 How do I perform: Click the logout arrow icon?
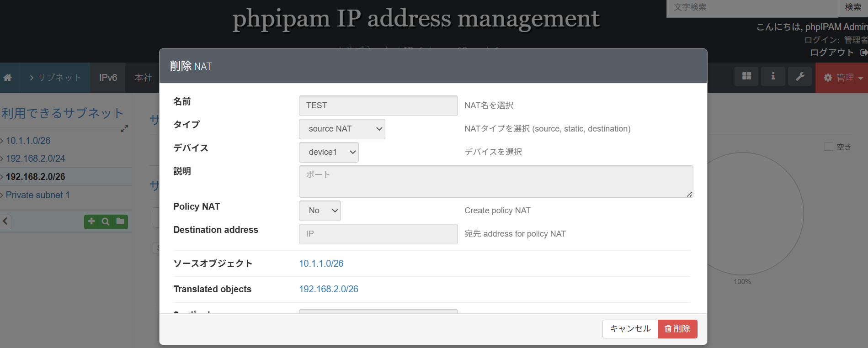[x=863, y=53]
